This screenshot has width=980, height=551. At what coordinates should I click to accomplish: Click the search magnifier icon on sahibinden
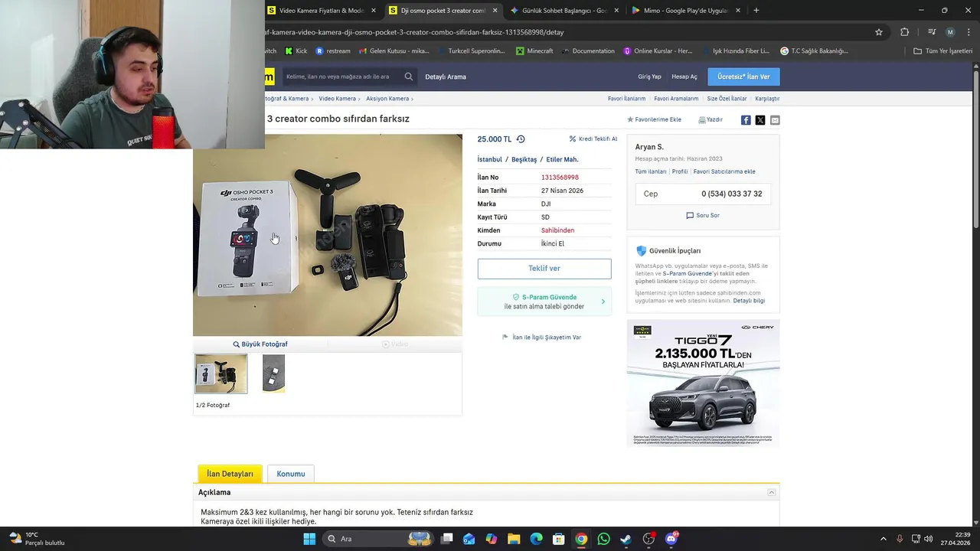409,77
